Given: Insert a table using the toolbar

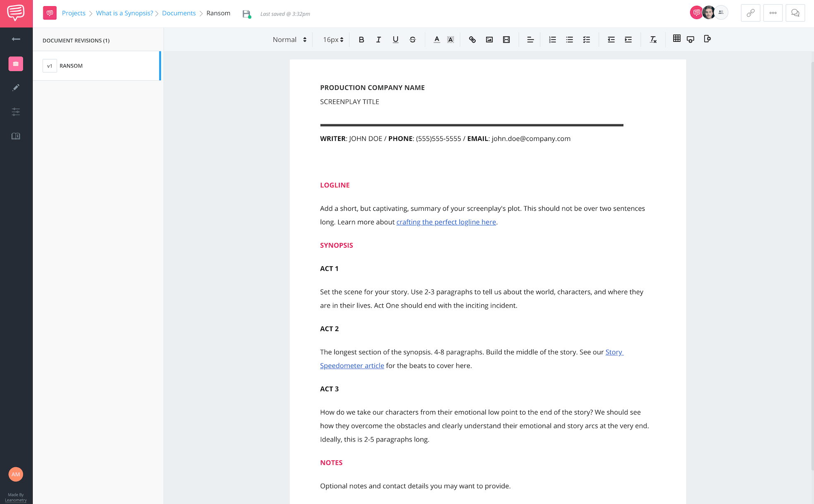Looking at the screenshot, I should (677, 38).
